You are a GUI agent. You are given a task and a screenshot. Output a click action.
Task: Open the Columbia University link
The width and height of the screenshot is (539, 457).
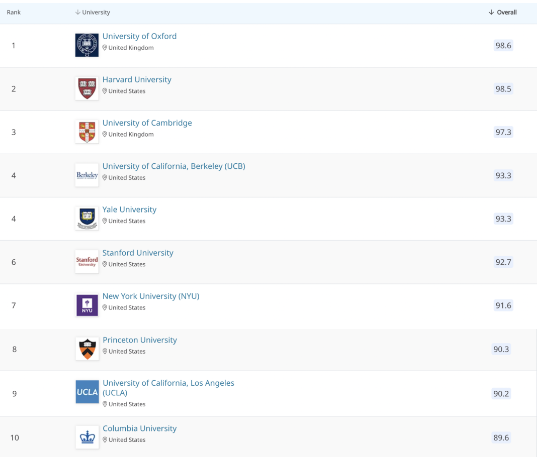pos(139,428)
